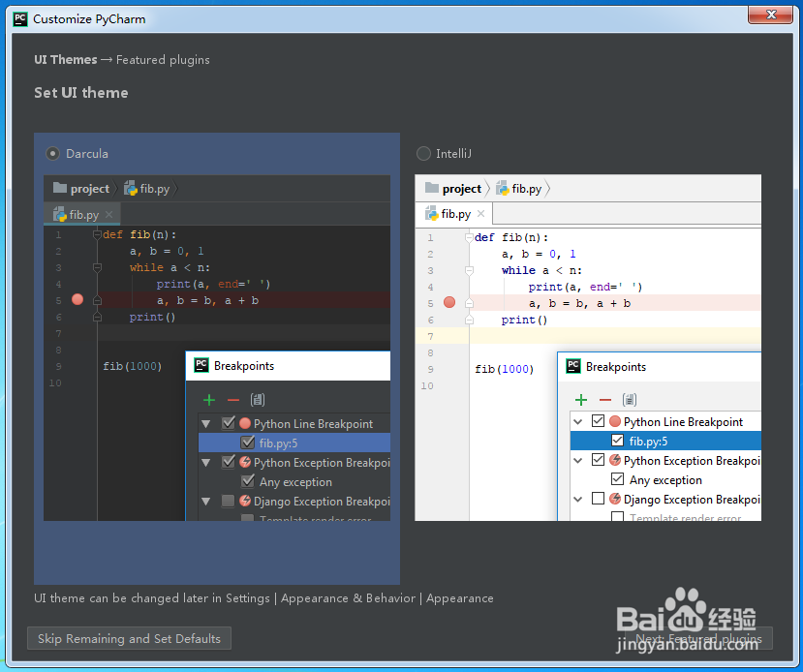Toggle fib.py:5 checkbox in IntelliJ preview
This screenshot has width=803, height=672.
(x=618, y=441)
